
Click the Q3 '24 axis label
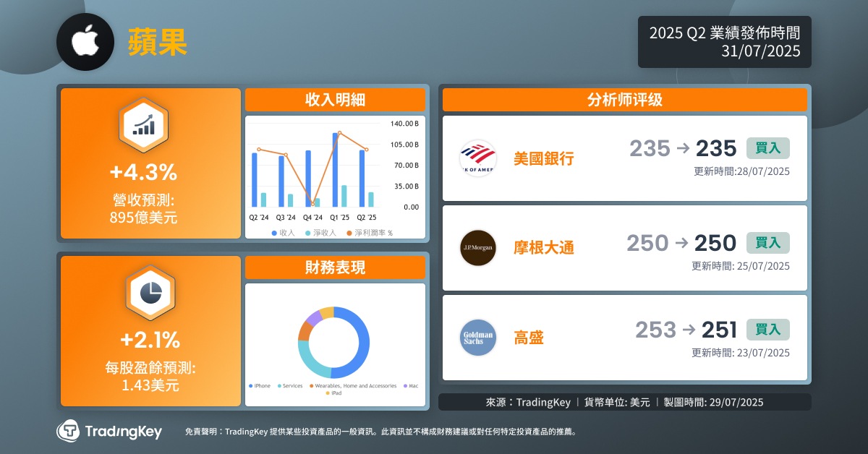286,217
